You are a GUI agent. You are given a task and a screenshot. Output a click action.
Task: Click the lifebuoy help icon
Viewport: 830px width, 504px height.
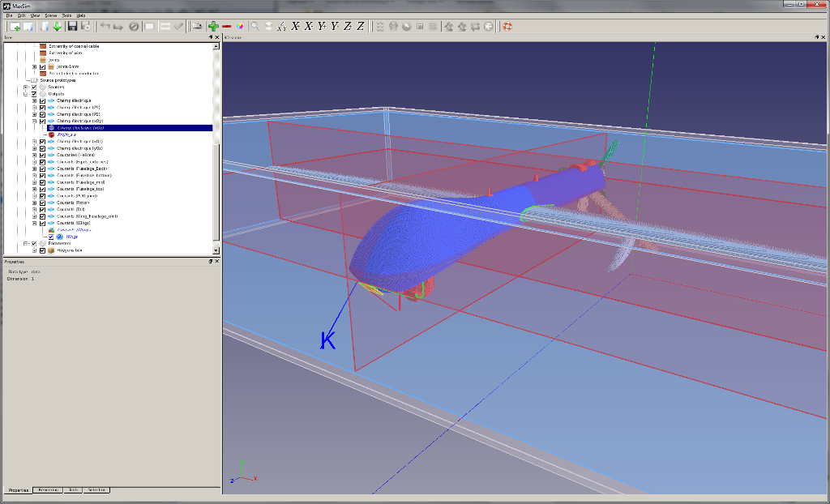point(507,27)
